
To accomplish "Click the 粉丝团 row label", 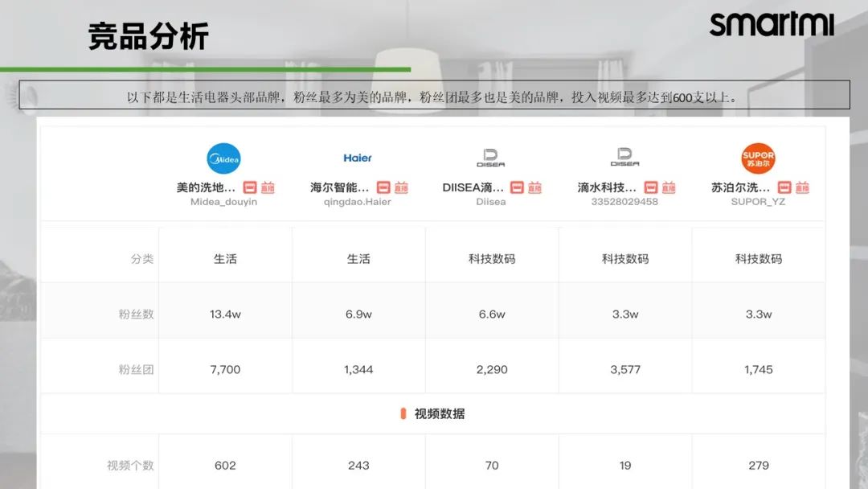I will (x=136, y=369).
